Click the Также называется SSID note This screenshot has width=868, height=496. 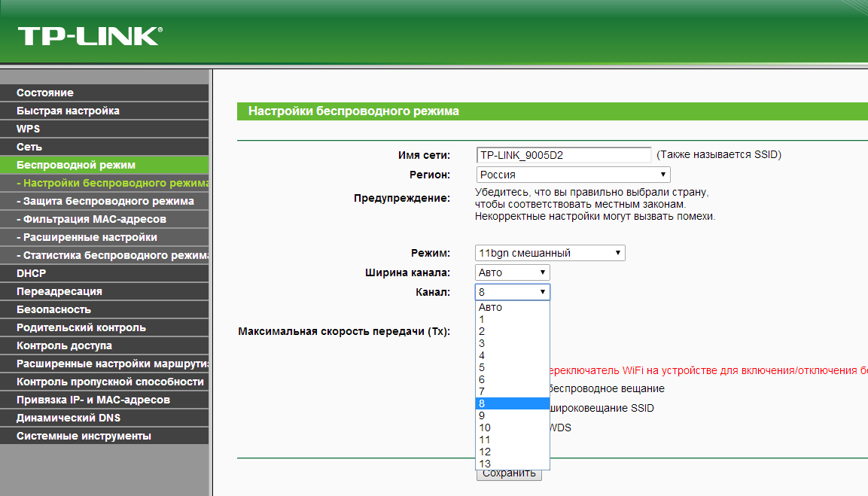point(719,155)
